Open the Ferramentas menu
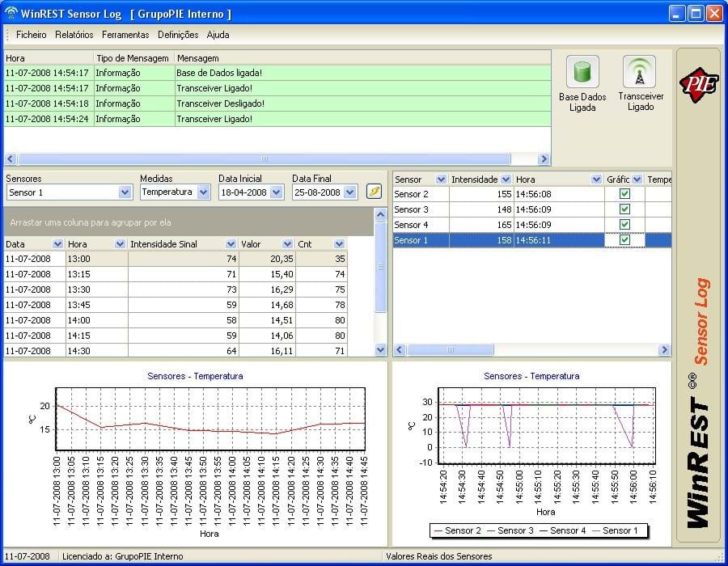 [125, 34]
